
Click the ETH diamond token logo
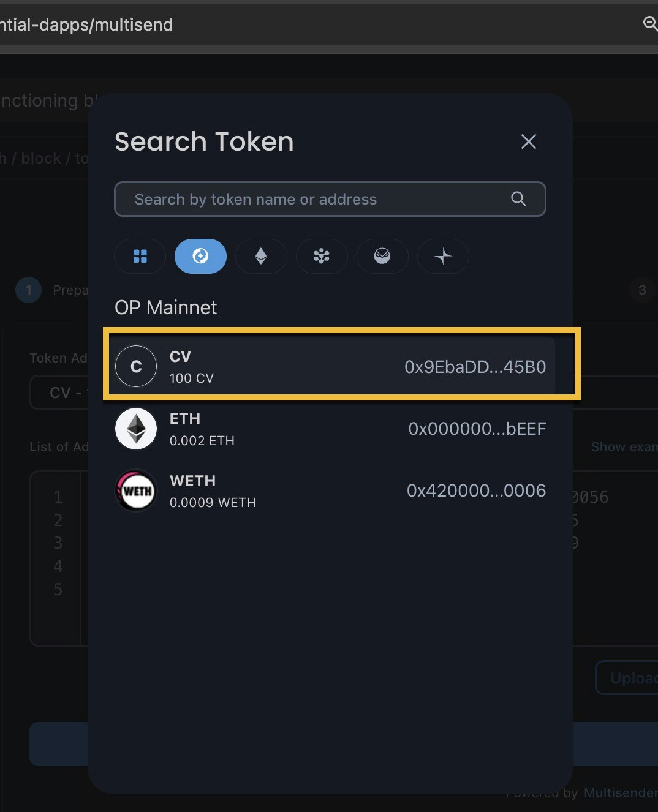tap(135, 429)
